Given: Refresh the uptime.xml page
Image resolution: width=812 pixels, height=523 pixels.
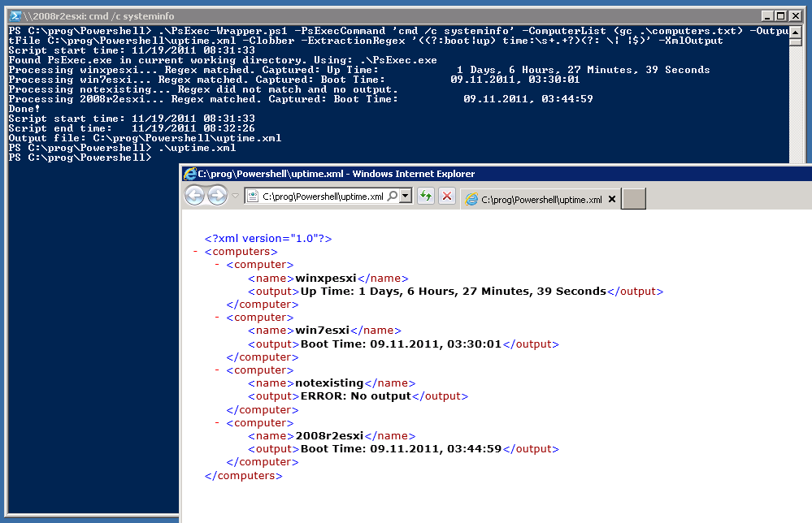Looking at the screenshot, I should [x=426, y=197].
